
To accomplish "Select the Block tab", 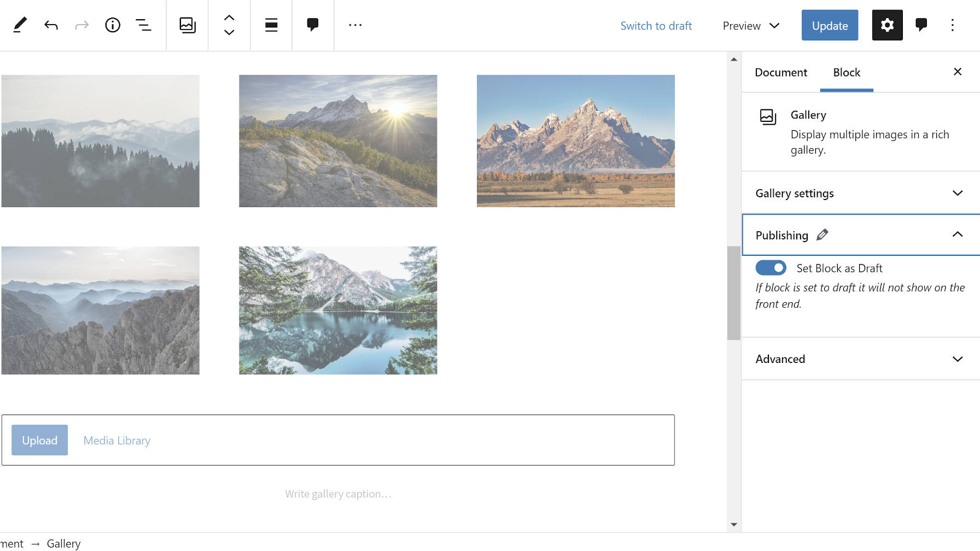I will (x=846, y=73).
